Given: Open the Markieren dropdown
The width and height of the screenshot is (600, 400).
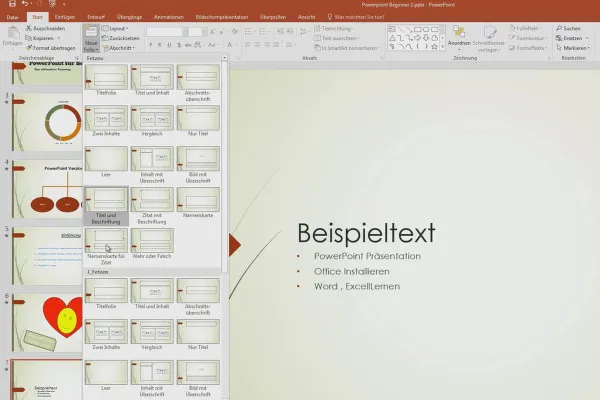Looking at the screenshot, I should coord(573,48).
